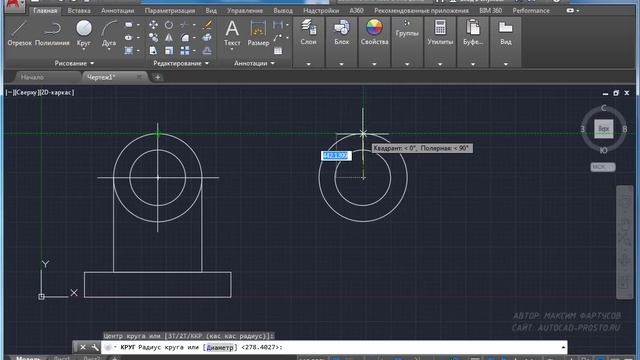This screenshot has width=640, height=360.
Task: Close the command line window
Action: (83, 347)
